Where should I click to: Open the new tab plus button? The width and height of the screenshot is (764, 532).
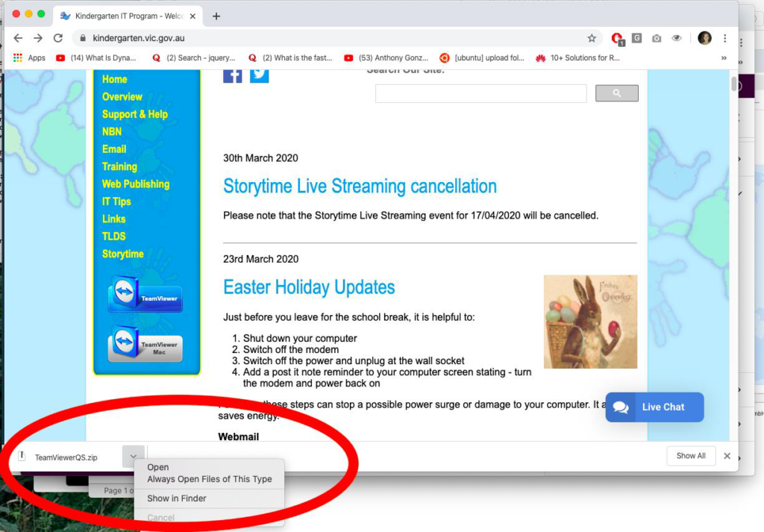click(216, 16)
